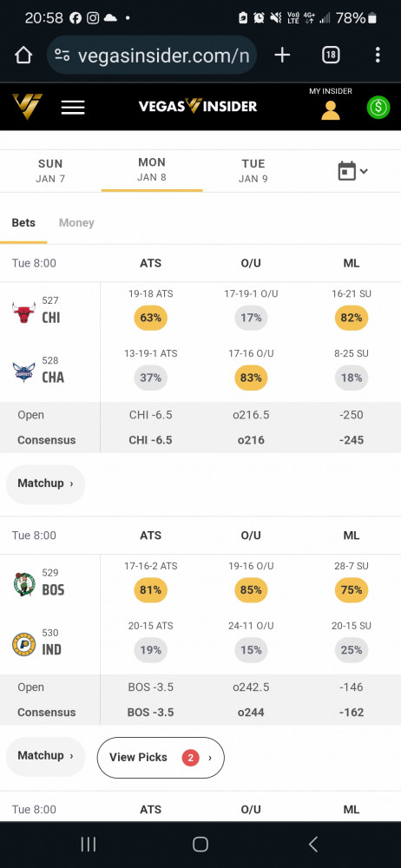Viewport: 401px width, 868px height.
Task: Open the tab switcher showing 18 tabs
Action: tap(331, 55)
